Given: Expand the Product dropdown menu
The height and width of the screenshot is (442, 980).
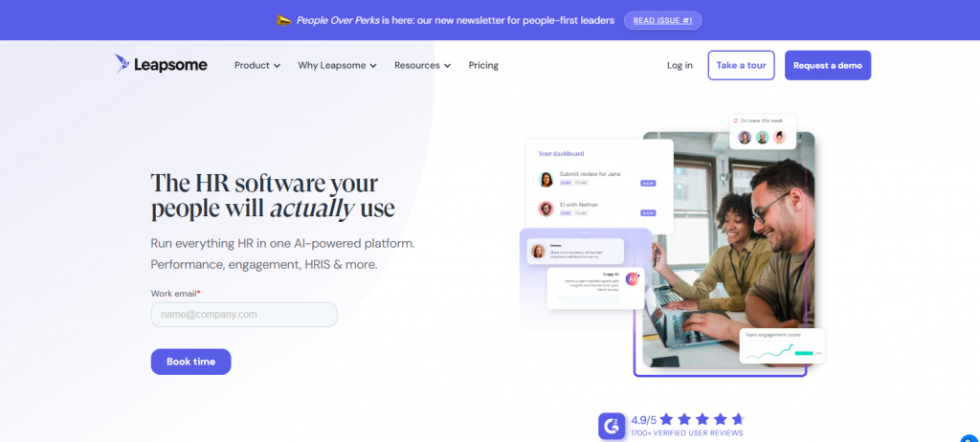Looking at the screenshot, I should pyautogui.click(x=257, y=65).
